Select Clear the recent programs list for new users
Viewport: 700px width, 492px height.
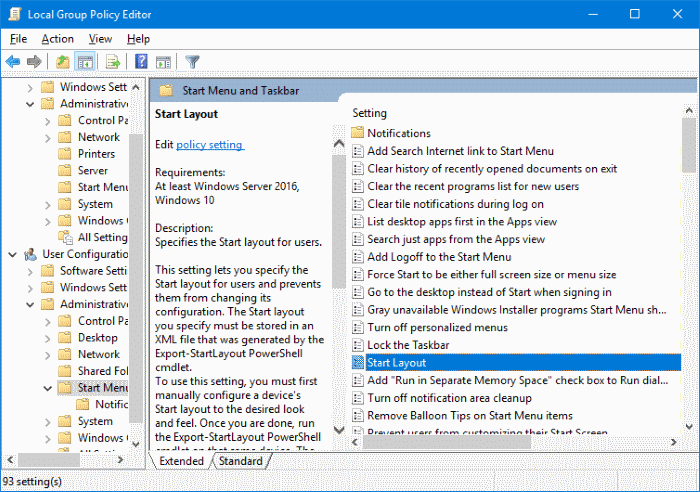(473, 186)
